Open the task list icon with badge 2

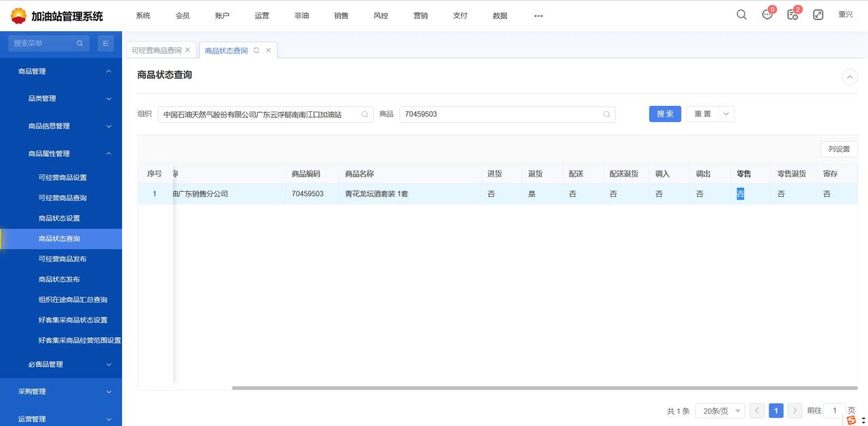(792, 15)
